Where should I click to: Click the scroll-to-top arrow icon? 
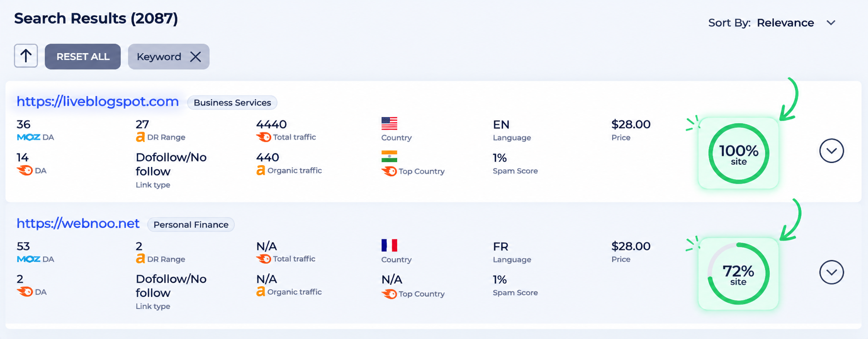click(26, 56)
